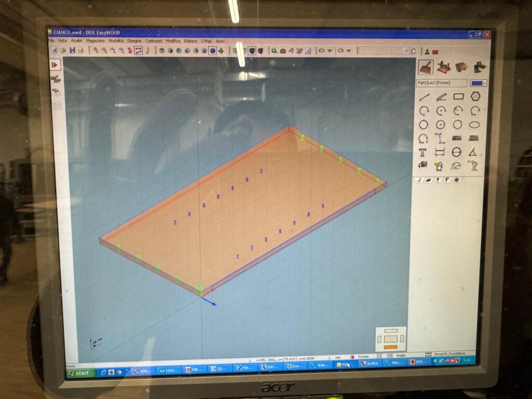532x399 pixels.
Task: Select the rectangle drawing tool
Action: [458, 96]
